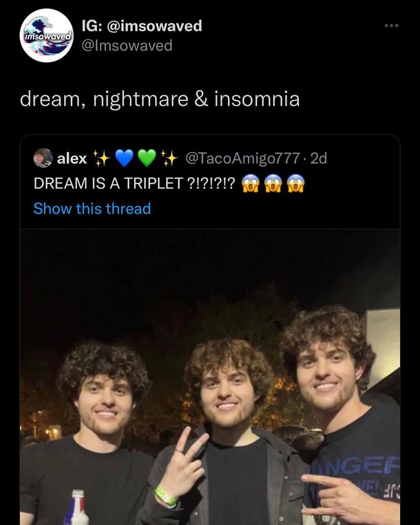This screenshot has width=420, height=525.
Task: Click the "2d" timestamp of quoted tweet
Action: [319, 158]
